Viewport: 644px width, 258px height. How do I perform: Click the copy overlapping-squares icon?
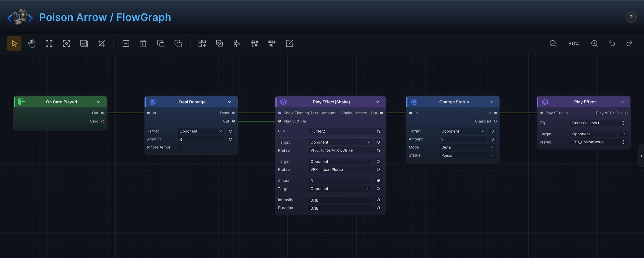coord(161,43)
